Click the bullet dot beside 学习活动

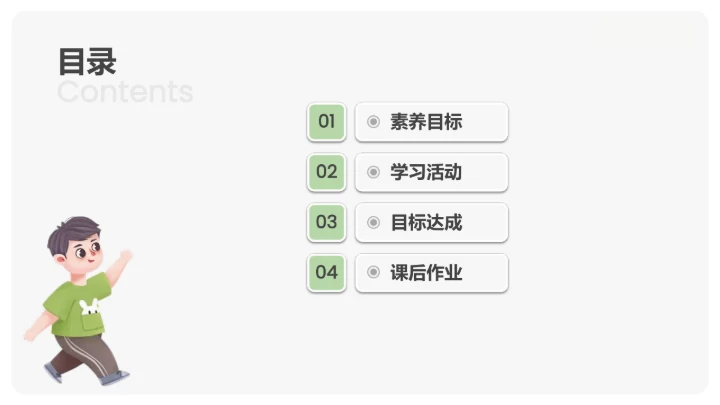click(373, 172)
